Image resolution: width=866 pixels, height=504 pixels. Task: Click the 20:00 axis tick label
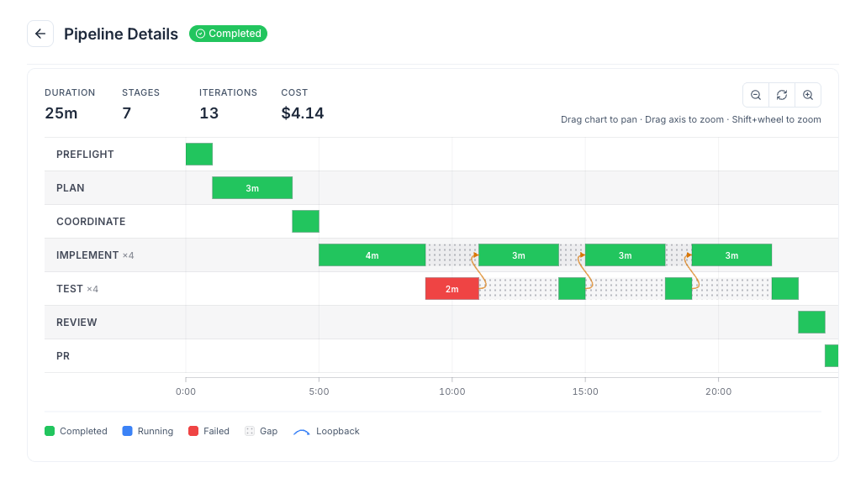[719, 391]
